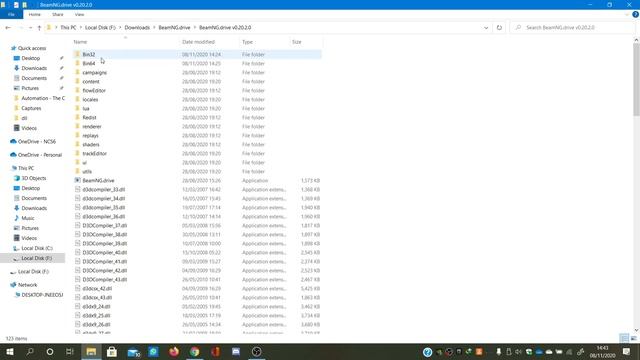Open Music under This PC
This screenshot has width=640, height=360.
pos(28,218)
